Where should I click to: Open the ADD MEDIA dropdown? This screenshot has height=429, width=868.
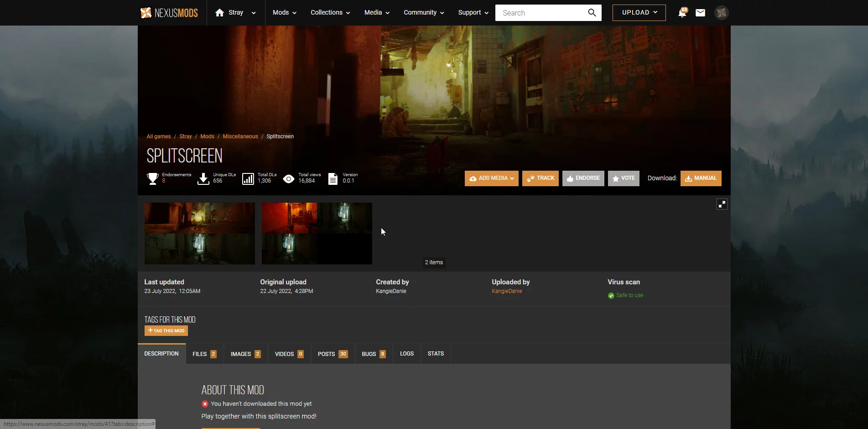point(492,178)
